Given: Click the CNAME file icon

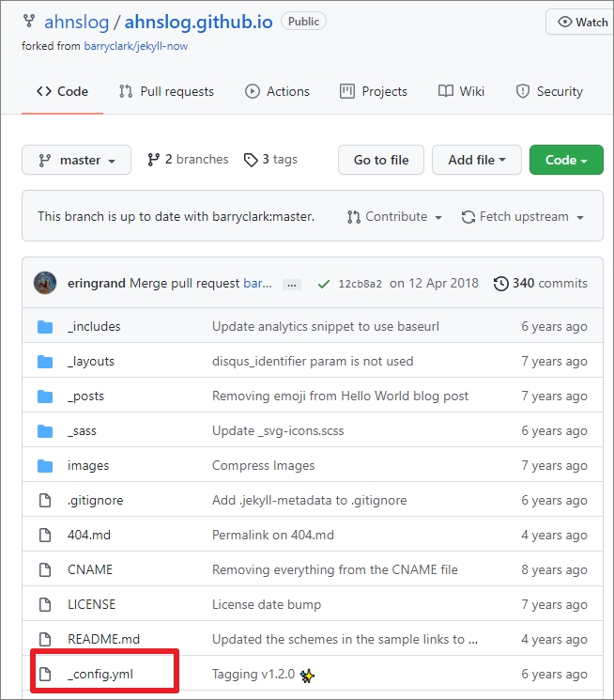Looking at the screenshot, I should coord(45,569).
